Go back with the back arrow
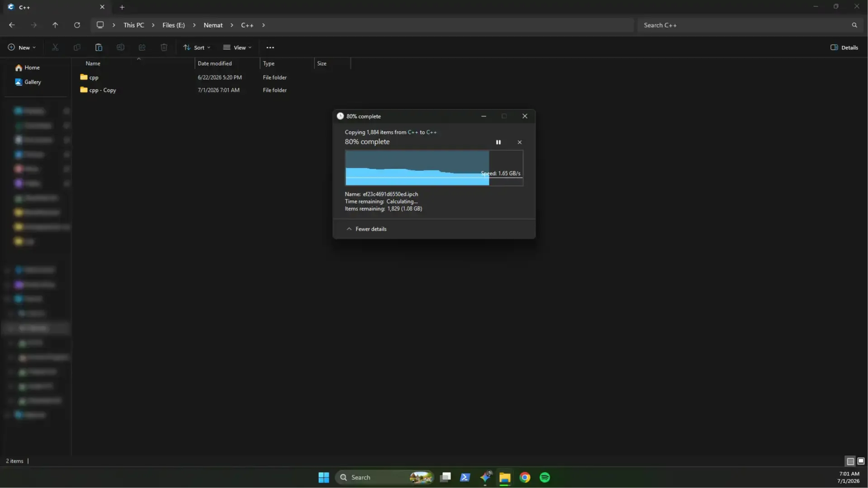The width and height of the screenshot is (868, 488). click(12, 25)
